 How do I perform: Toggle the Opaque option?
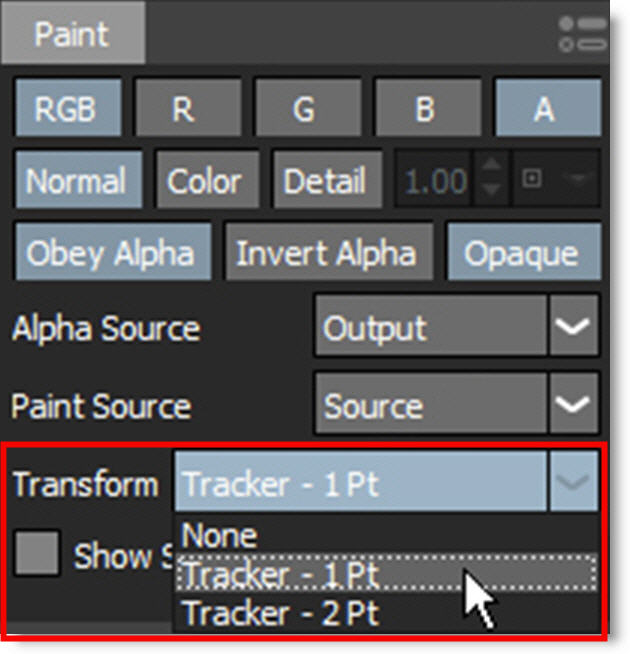click(520, 253)
